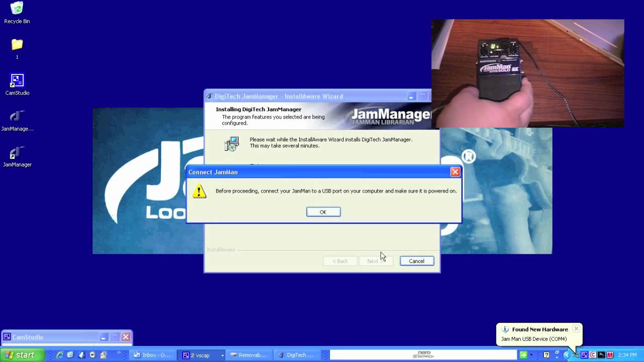This screenshot has height=362, width=644.
Task: Click the Found New Hardware balloon text
Action: point(534,339)
